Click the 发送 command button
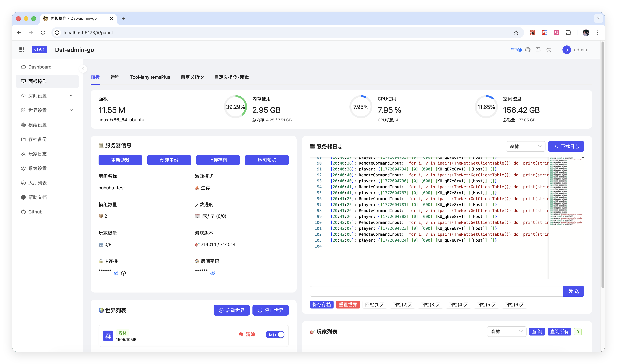 point(573,291)
